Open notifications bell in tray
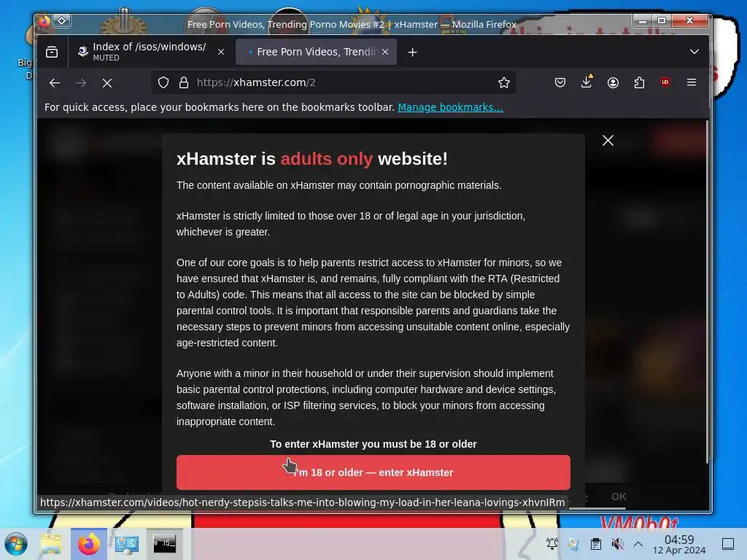Viewport: 747px width, 560px height. (552, 544)
